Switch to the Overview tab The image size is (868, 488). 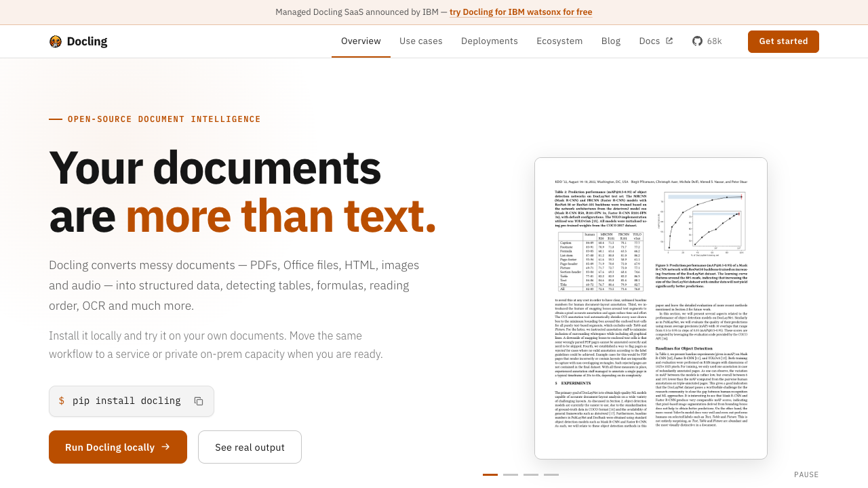coord(361,41)
